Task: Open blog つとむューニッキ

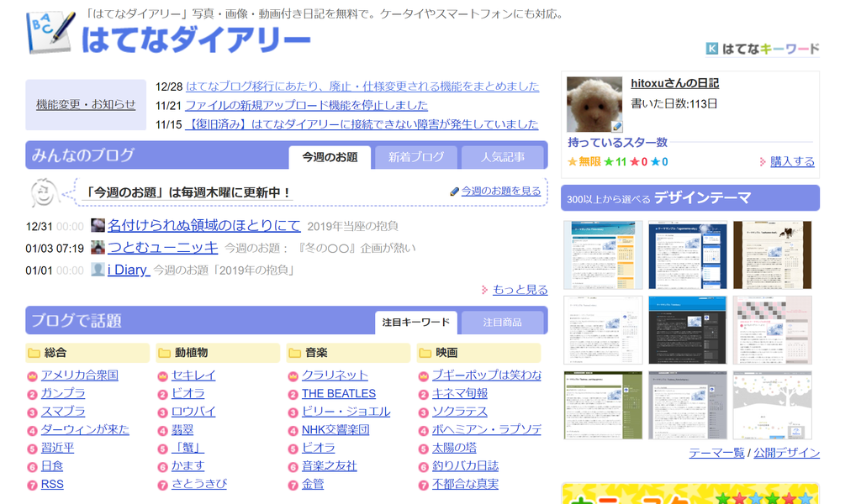Action: (163, 247)
